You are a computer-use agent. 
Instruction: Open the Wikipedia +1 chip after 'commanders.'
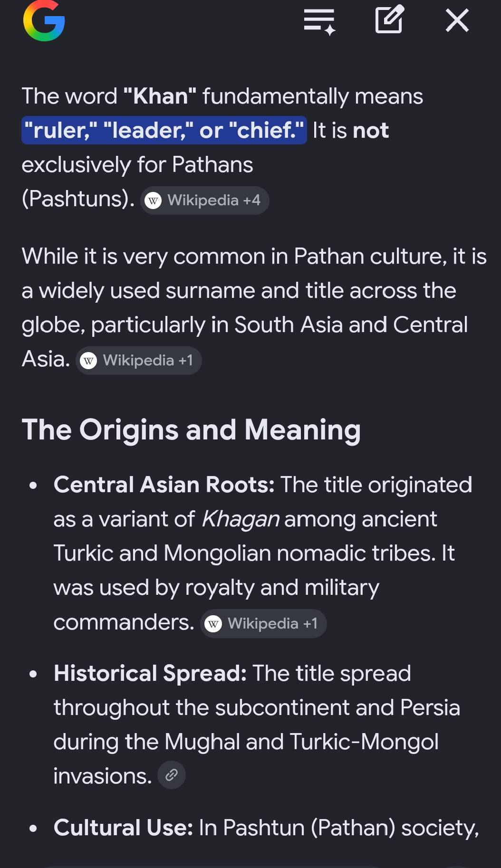pos(263,623)
